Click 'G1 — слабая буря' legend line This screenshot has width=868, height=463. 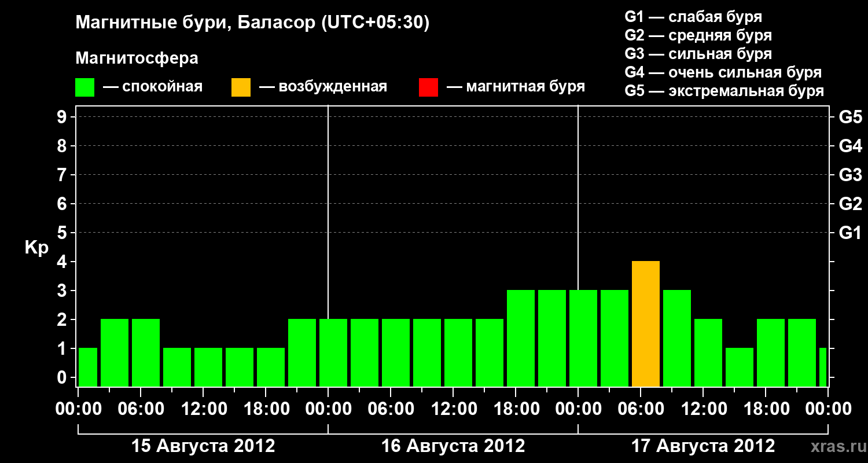[693, 17]
